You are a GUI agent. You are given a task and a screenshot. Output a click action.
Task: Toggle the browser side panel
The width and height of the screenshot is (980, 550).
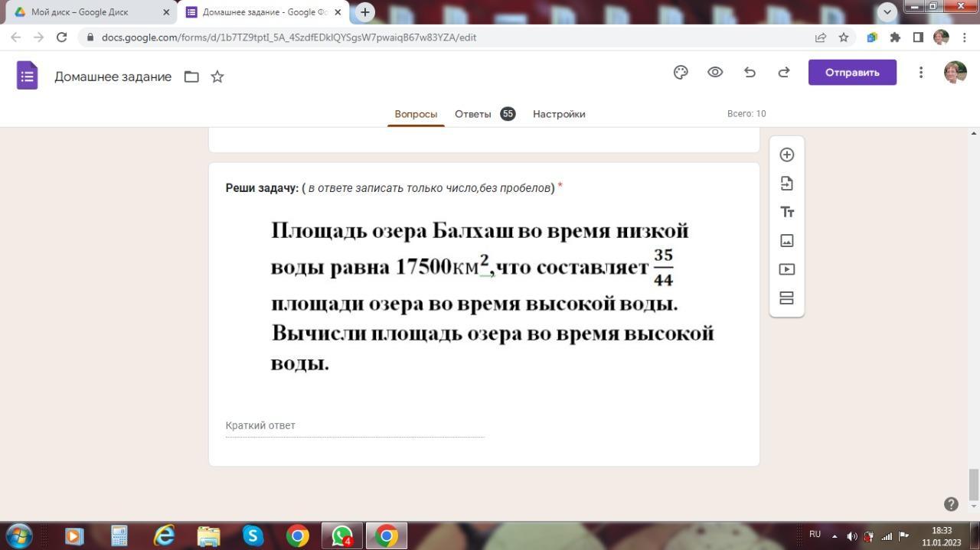click(918, 37)
